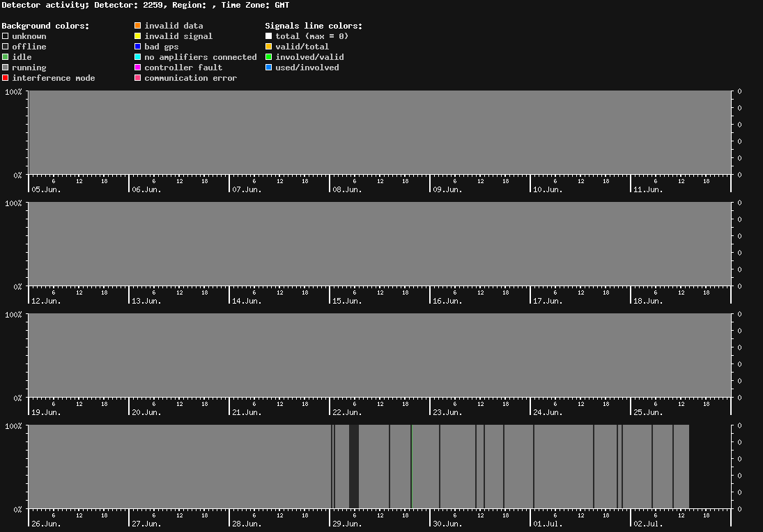
Task: Click the 'interference mode' legend label
Action: (x=54, y=78)
